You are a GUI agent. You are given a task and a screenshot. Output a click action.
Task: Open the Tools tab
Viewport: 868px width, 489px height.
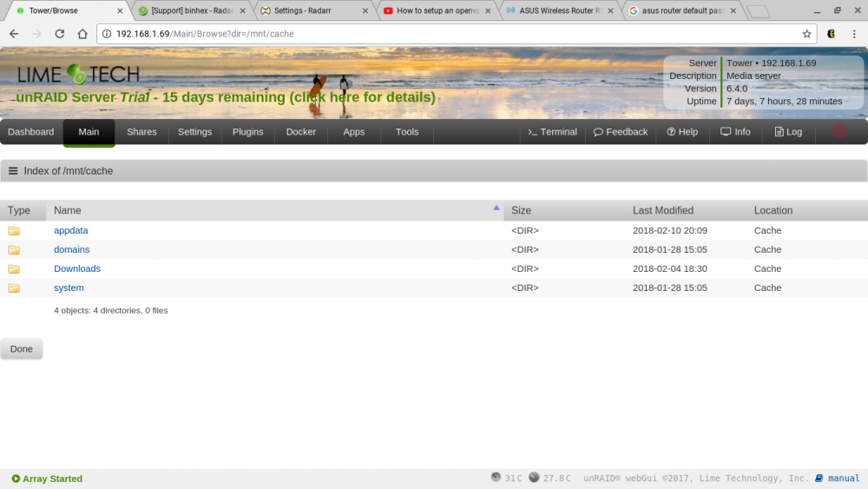(x=407, y=132)
